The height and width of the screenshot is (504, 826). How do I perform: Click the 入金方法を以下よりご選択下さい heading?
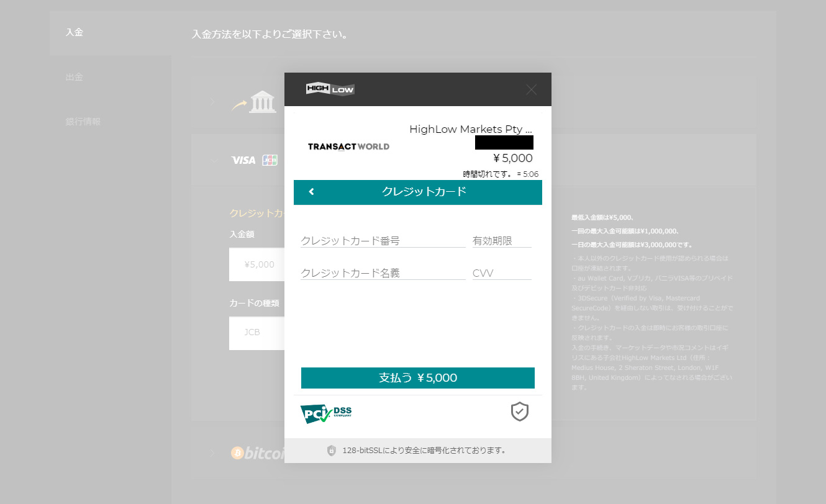point(270,34)
